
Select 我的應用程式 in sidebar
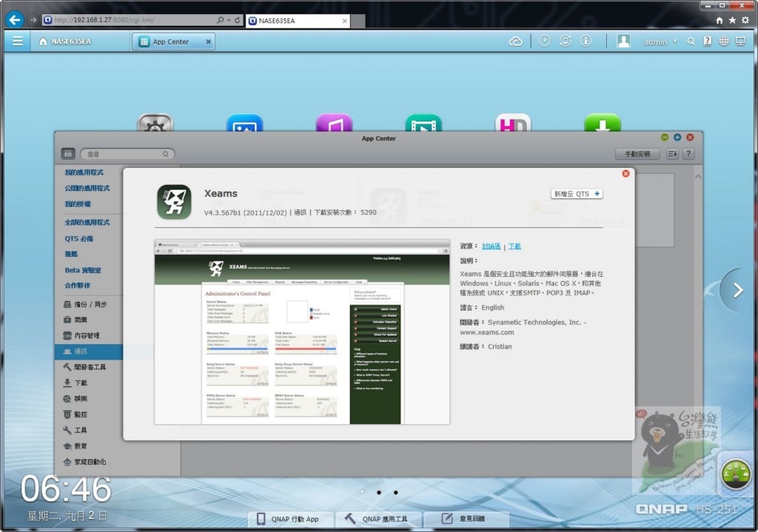(84, 172)
